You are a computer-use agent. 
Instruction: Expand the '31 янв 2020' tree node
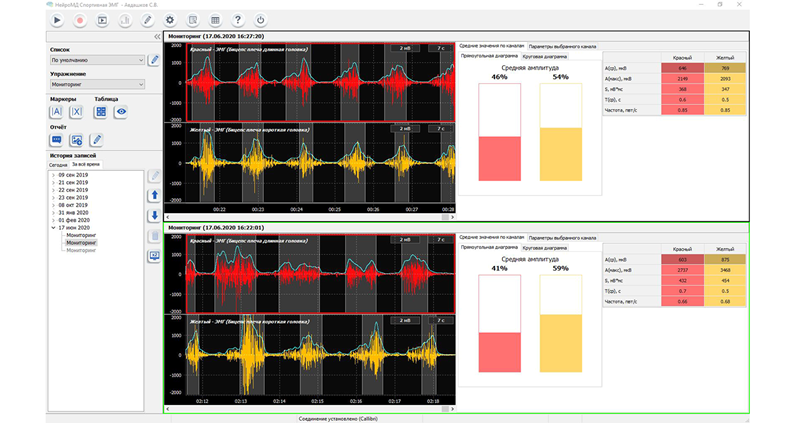tap(53, 212)
